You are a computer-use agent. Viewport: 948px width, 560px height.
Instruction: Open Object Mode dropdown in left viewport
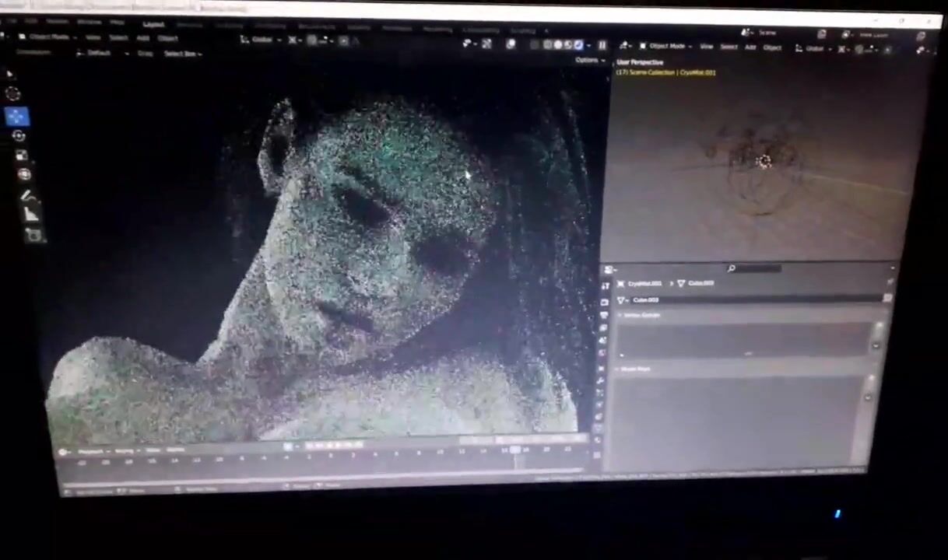(x=48, y=37)
